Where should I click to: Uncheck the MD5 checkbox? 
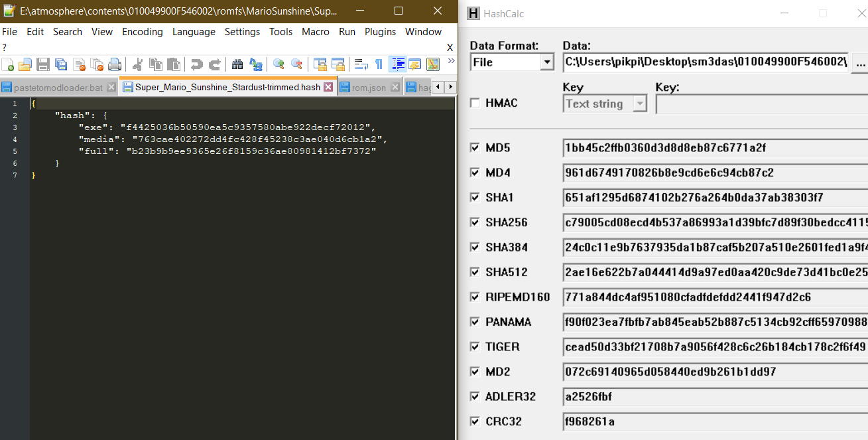click(x=475, y=147)
